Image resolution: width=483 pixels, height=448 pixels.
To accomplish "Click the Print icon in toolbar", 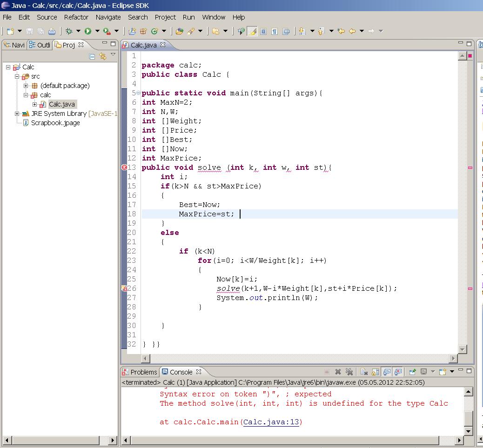I will point(52,31).
